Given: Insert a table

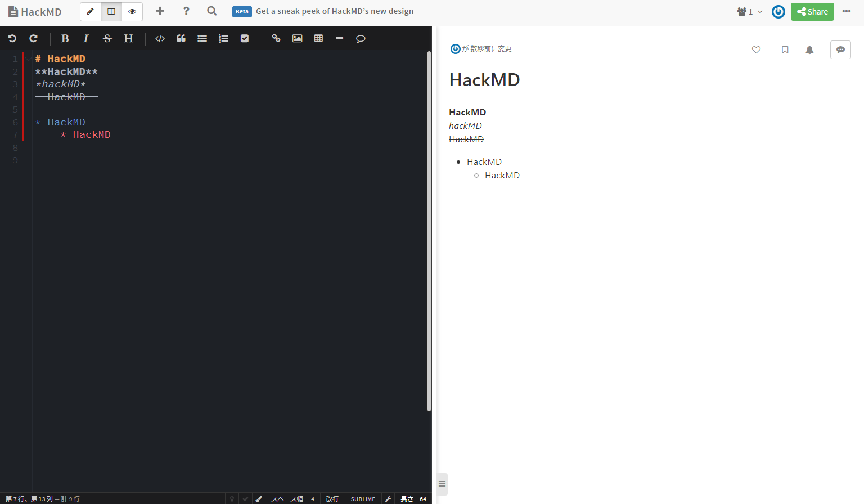Looking at the screenshot, I should click(x=318, y=38).
